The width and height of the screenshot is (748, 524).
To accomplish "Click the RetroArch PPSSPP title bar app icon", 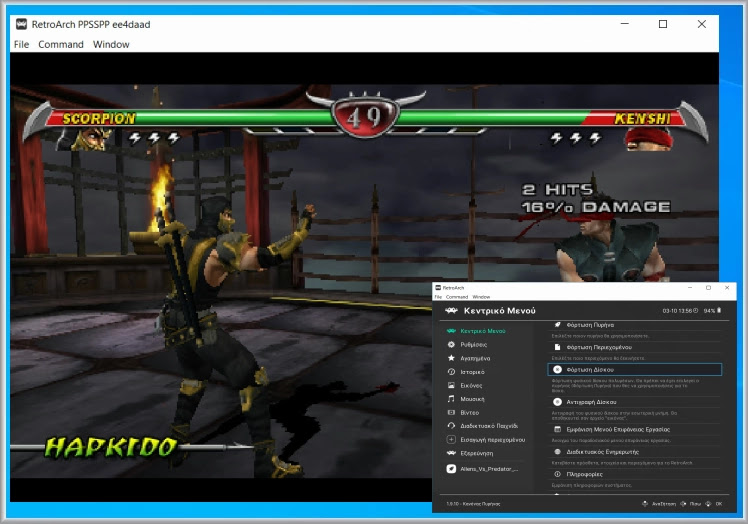I will 21,24.
